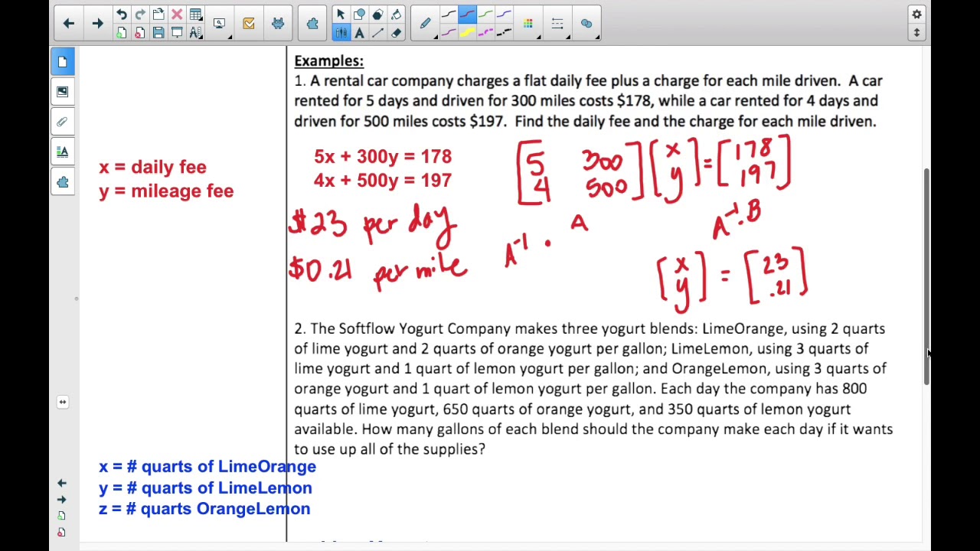Image resolution: width=980 pixels, height=551 pixels.
Task: Delete the page using the sidebar bottom icon
Action: tap(62, 532)
